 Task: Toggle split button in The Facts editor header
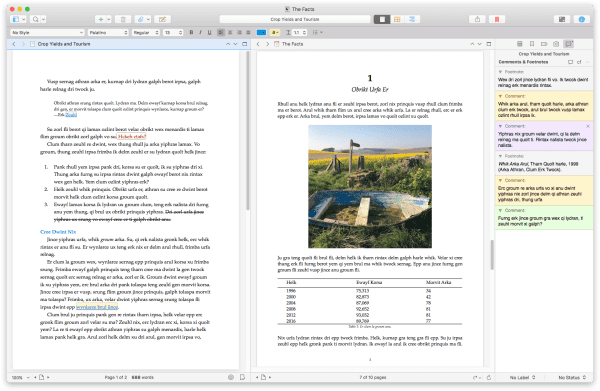point(489,44)
